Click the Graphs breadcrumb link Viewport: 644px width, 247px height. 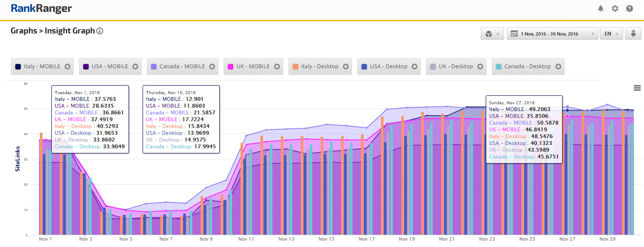point(24,31)
